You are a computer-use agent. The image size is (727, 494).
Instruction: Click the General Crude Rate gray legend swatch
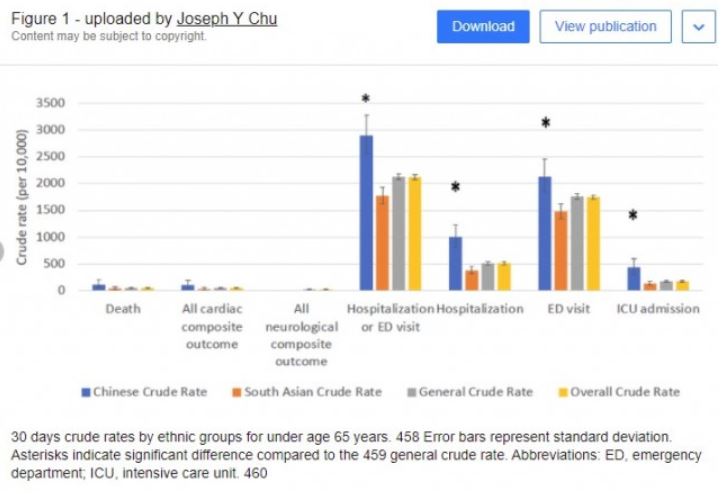coord(411,392)
